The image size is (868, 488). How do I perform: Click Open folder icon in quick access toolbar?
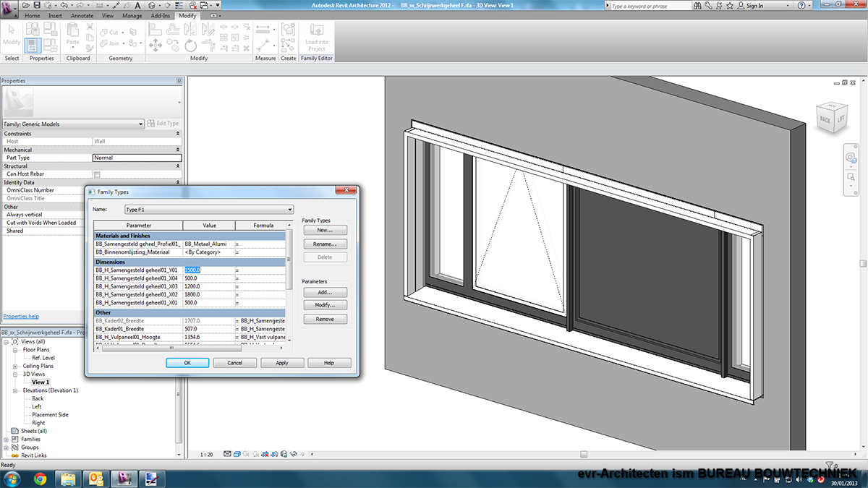click(x=26, y=5)
